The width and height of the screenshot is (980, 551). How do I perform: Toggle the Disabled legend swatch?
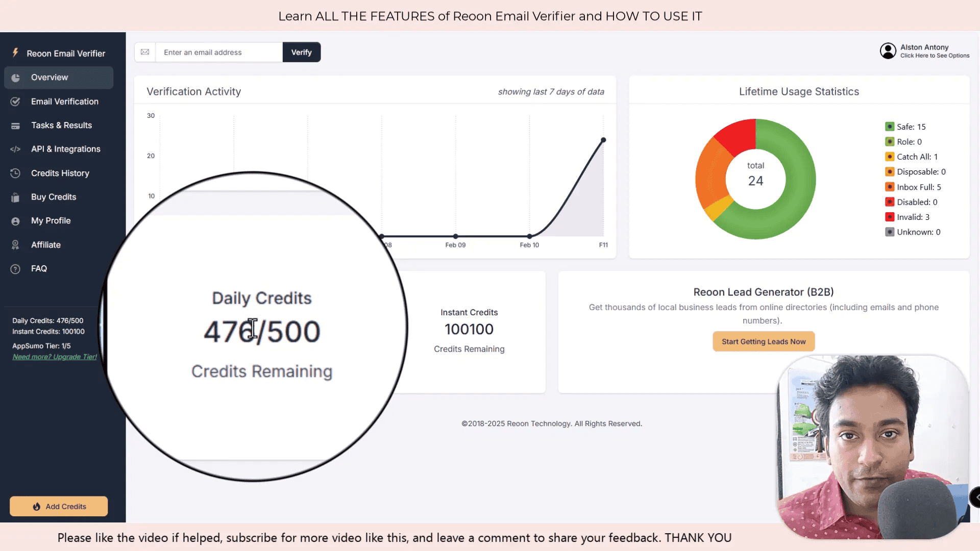[x=890, y=202]
